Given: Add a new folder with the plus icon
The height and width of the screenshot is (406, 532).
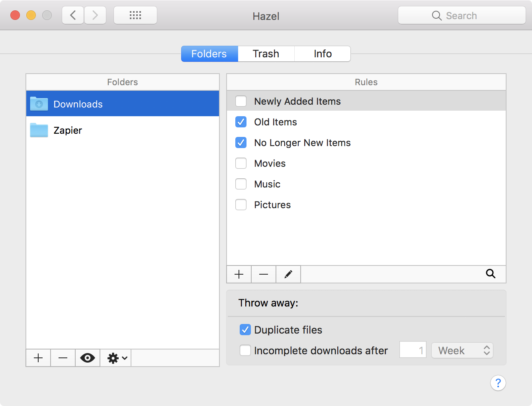Looking at the screenshot, I should coord(38,358).
